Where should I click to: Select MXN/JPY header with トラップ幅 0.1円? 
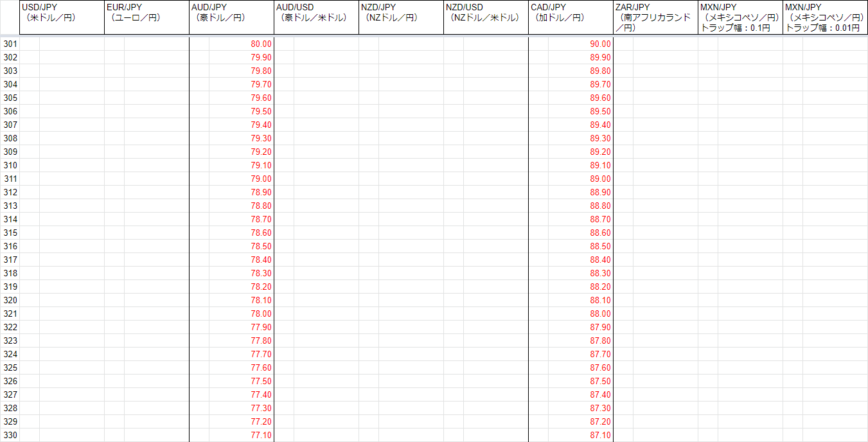(x=740, y=17)
